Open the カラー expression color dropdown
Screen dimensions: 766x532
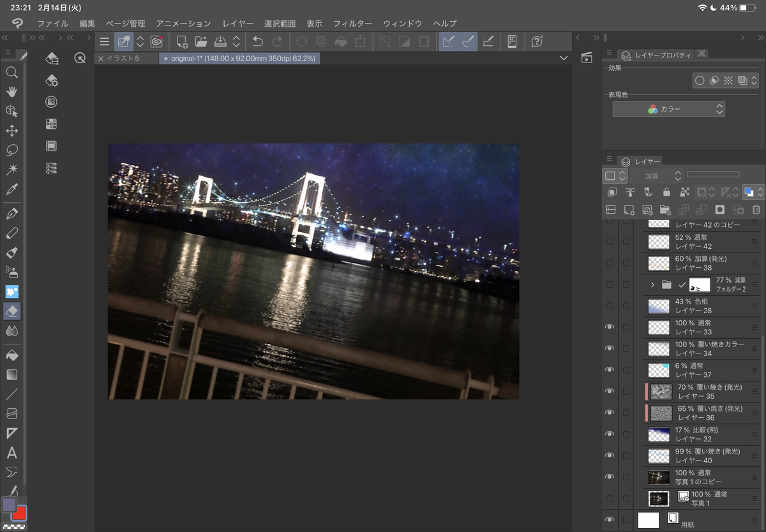point(668,109)
